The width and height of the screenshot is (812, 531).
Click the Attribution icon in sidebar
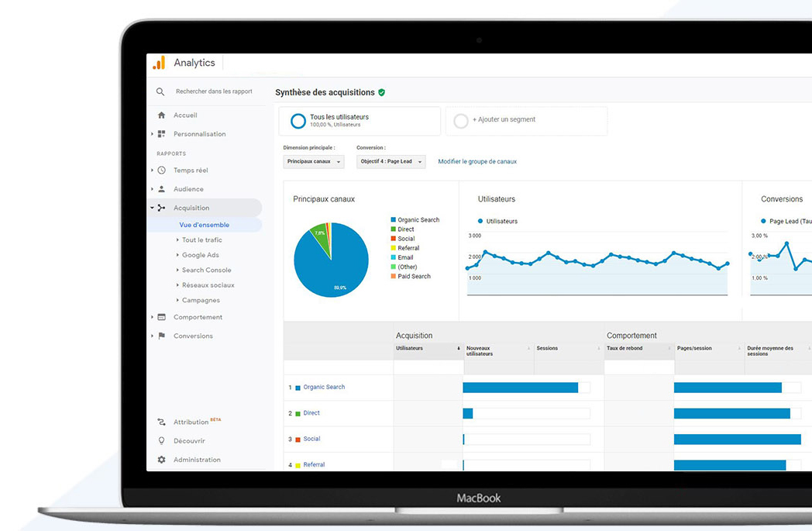point(161,422)
